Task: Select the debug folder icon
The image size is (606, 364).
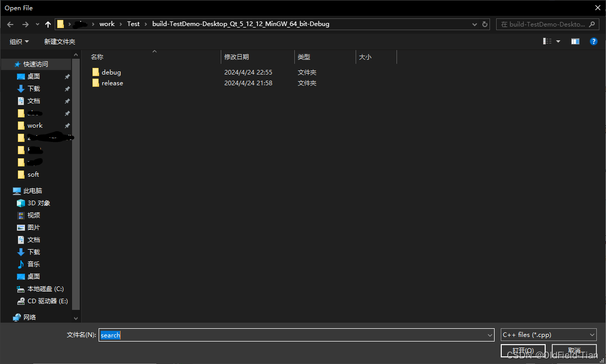Action: tap(96, 72)
